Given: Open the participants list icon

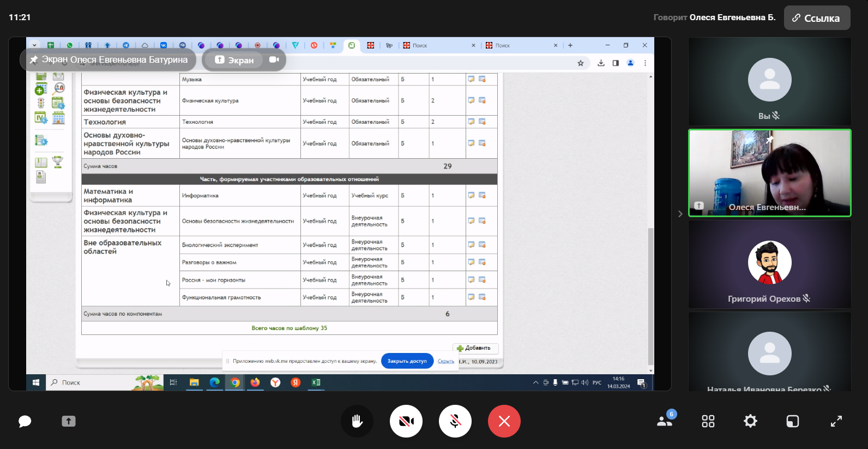Looking at the screenshot, I should tap(665, 421).
